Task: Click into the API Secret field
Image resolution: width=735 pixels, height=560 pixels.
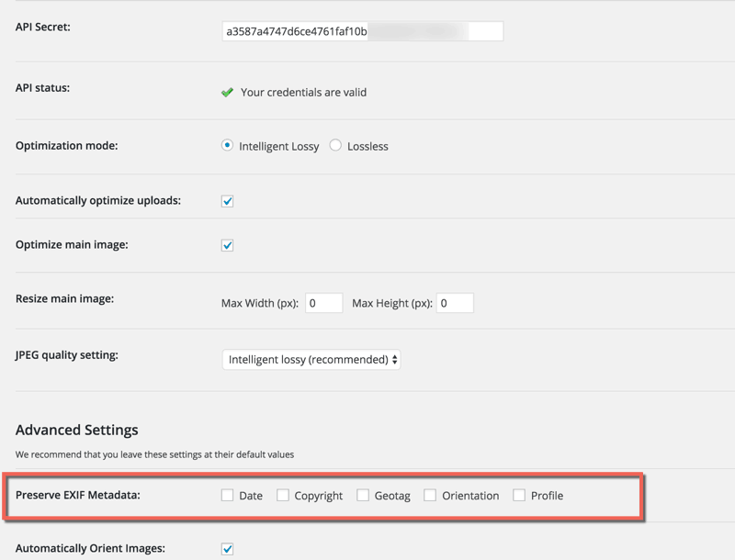Action: point(362,32)
